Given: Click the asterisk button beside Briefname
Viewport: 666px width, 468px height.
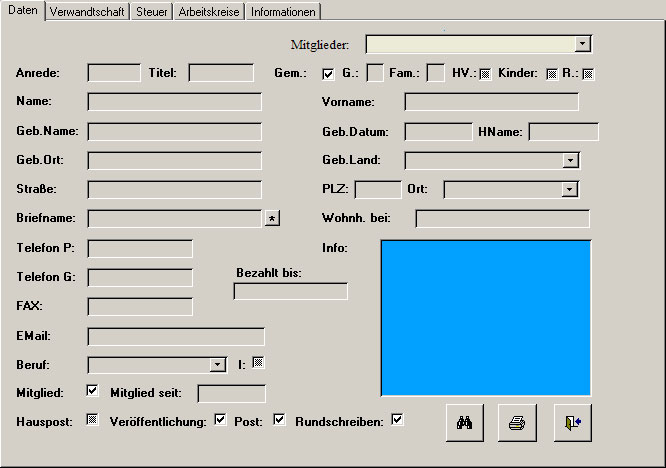Looking at the screenshot, I should point(272,218).
